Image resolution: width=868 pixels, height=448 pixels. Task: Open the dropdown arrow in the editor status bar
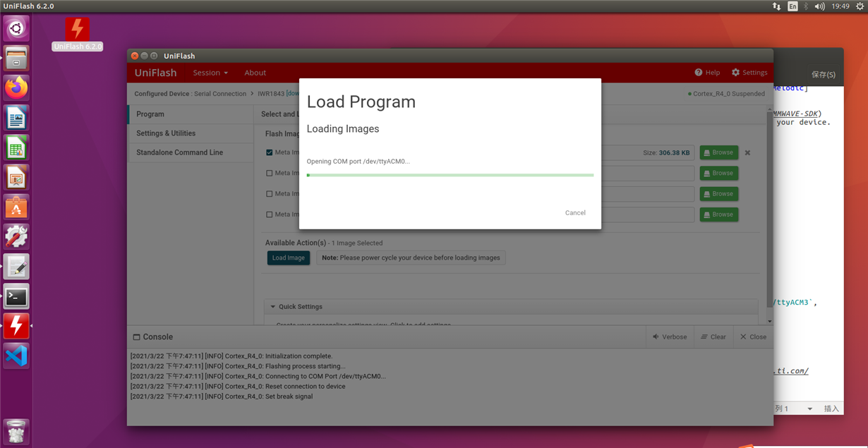pos(810,409)
